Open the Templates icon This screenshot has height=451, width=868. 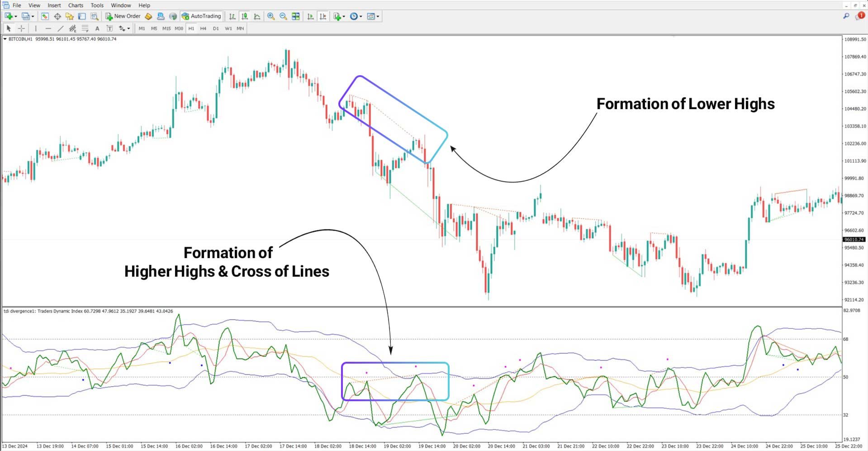click(371, 16)
